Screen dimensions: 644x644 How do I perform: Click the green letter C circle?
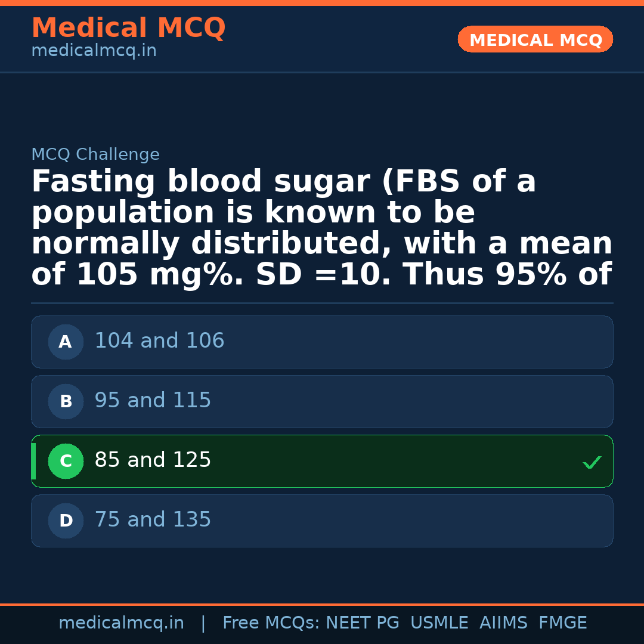[66, 462]
